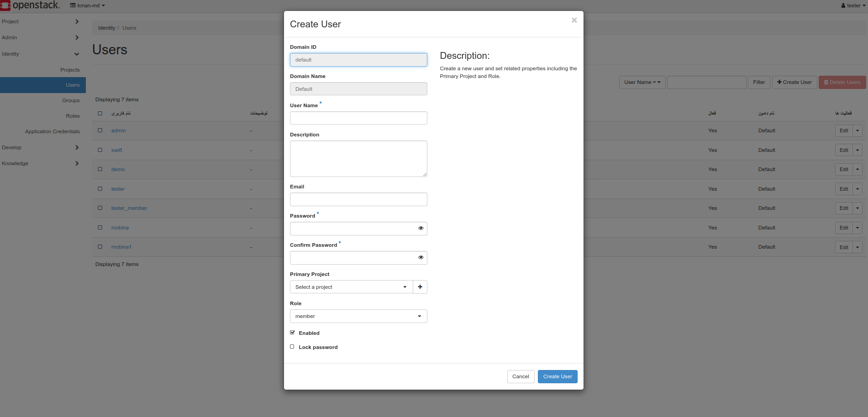The image size is (868, 417).
Task: Click the OpenStack logo
Action: (31, 5)
